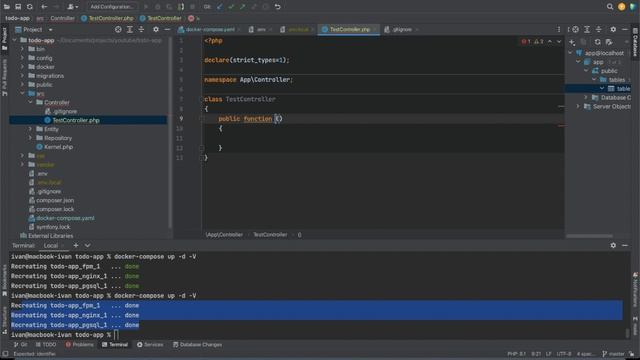Select docker-compose.yaml in project tree
This screenshot has height=360, width=640.
65,218
